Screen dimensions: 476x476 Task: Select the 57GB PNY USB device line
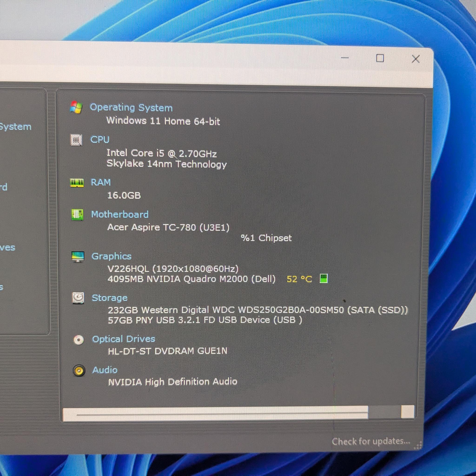(205, 320)
